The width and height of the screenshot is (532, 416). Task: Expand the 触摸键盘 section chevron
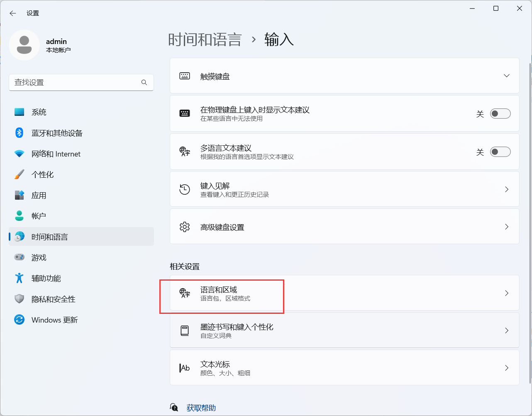[x=507, y=76]
